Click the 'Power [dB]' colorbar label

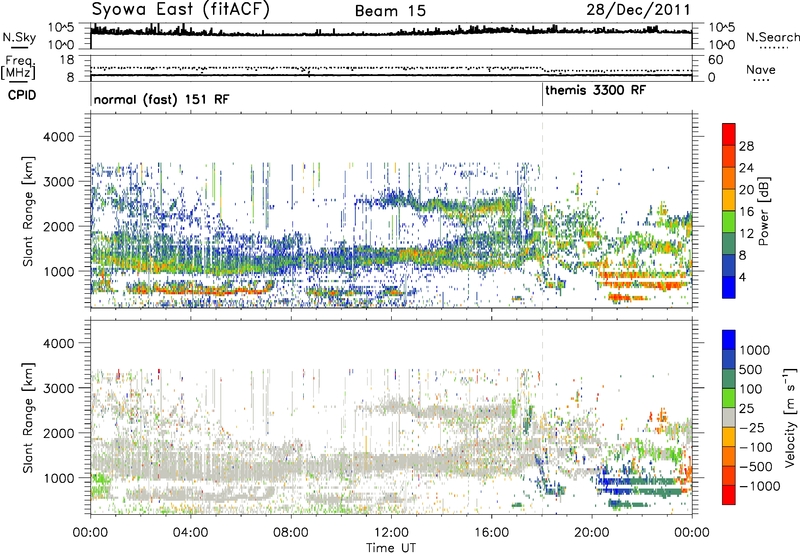coord(763,211)
